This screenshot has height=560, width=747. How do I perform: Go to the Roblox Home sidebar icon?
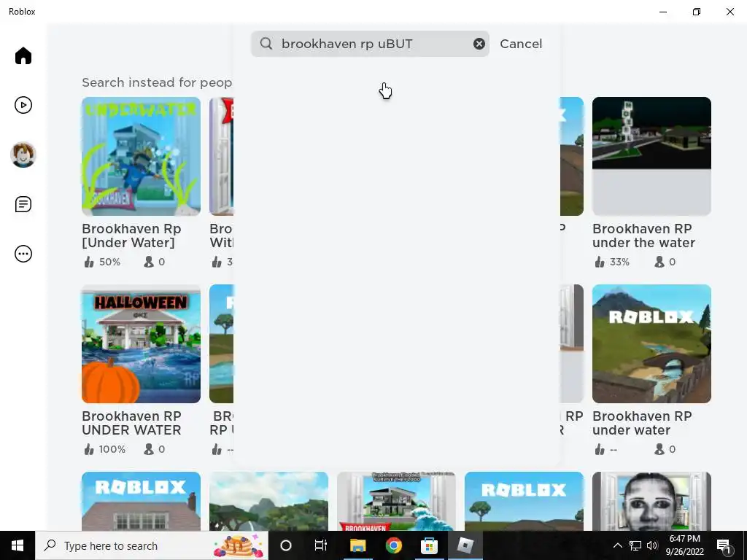[23, 55]
